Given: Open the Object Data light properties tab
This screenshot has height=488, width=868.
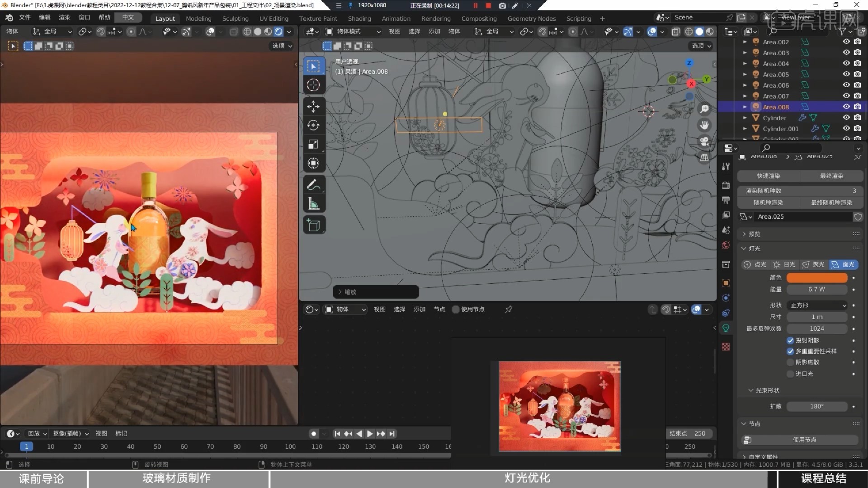Looking at the screenshot, I should click(x=726, y=328).
